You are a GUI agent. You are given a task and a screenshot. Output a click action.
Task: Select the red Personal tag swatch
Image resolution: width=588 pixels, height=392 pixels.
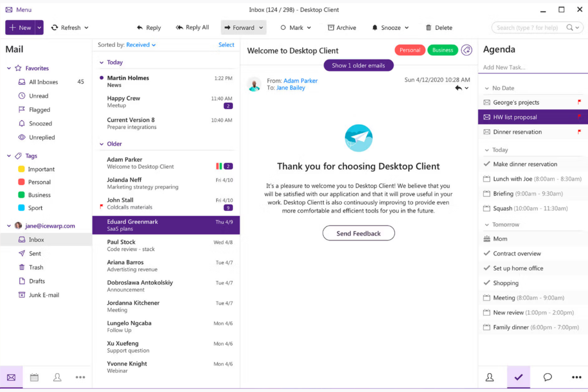[x=21, y=182]
